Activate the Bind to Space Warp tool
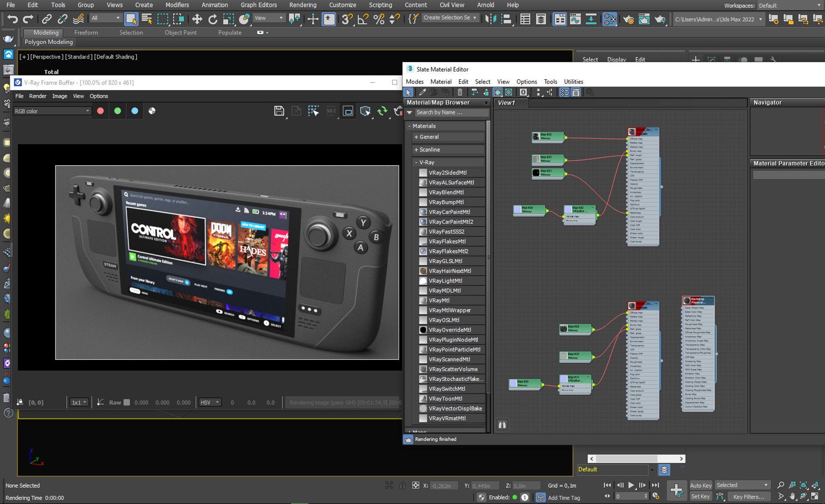Screen dimensions: 825x504 78,19
